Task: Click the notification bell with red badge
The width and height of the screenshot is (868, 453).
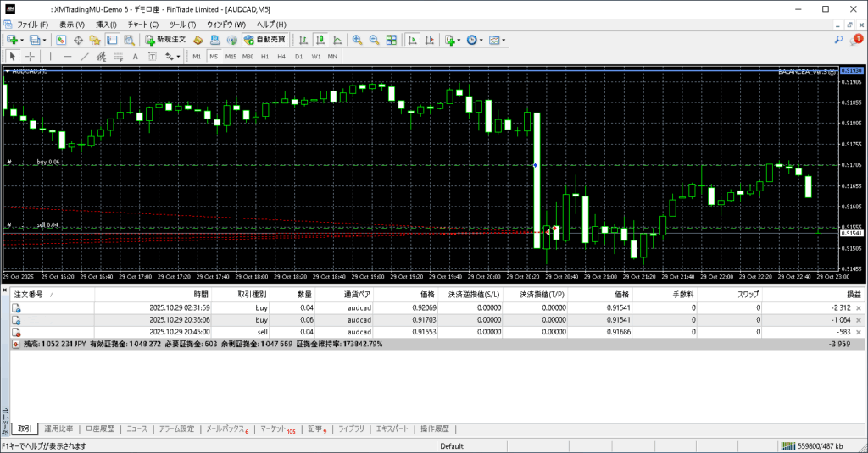Action: tap(856, 40)
